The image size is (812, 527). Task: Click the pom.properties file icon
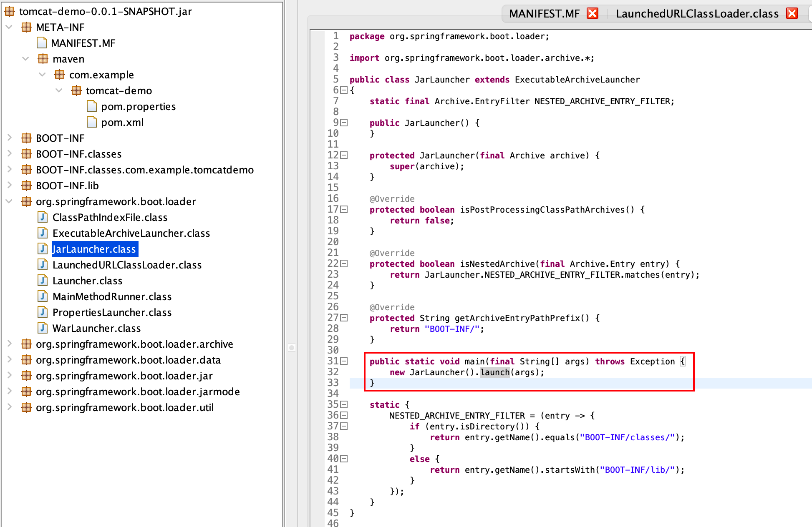pyautogui.click(x=92, y=106)
